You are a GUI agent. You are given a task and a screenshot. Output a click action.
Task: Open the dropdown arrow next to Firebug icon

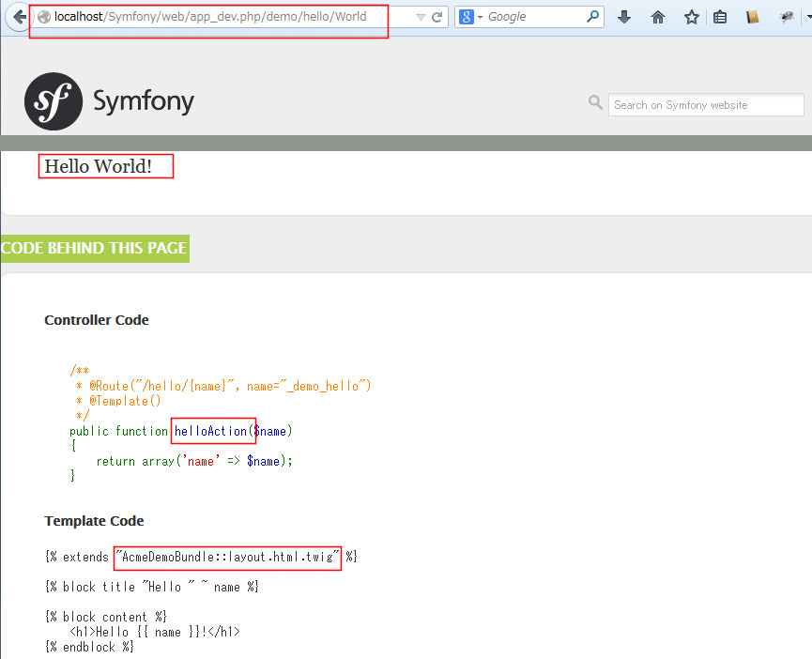coord(808,17)
